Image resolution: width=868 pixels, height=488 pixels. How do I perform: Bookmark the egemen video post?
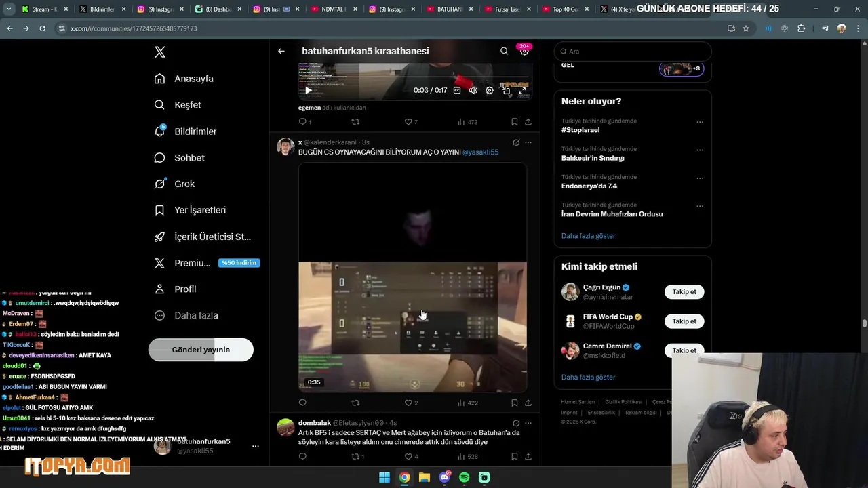514,122
